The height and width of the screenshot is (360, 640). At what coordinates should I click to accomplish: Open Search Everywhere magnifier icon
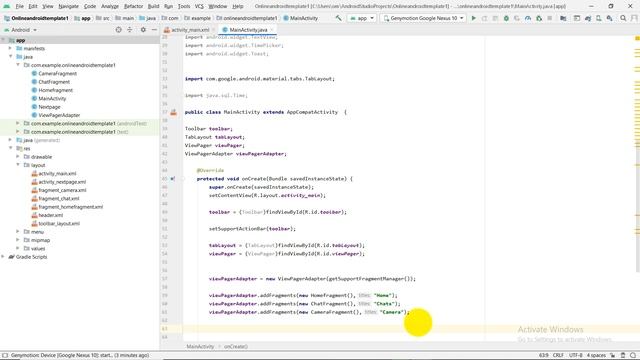click(x=623, y=18)
